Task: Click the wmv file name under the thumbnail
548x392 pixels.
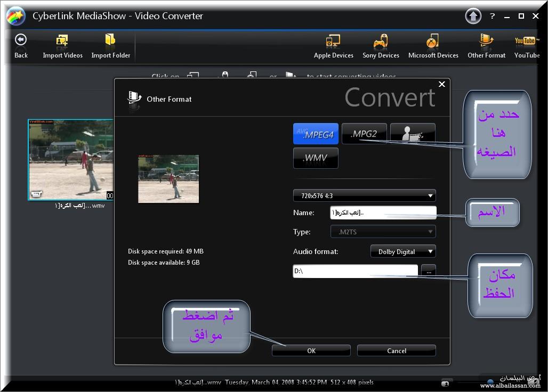Action: (79, 206)
